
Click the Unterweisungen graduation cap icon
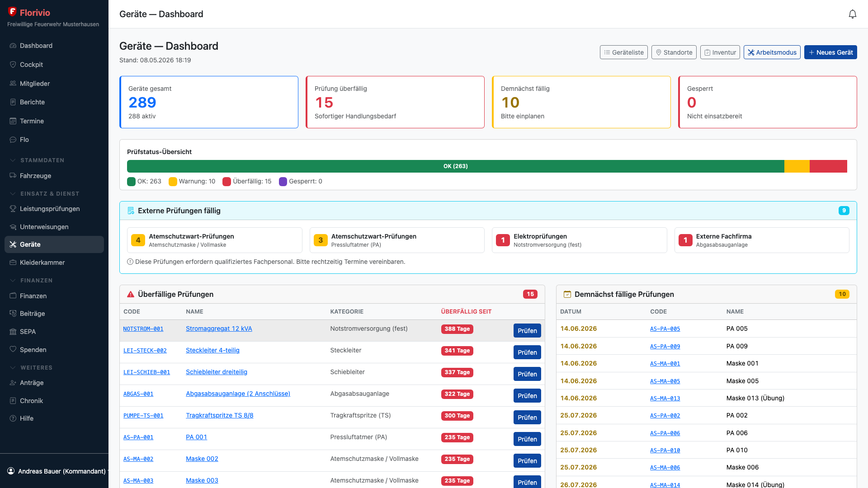(13, 227)
